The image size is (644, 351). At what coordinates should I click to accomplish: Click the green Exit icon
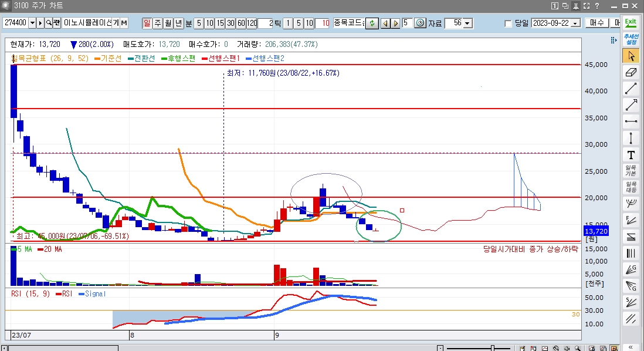[x=631, y=22]
